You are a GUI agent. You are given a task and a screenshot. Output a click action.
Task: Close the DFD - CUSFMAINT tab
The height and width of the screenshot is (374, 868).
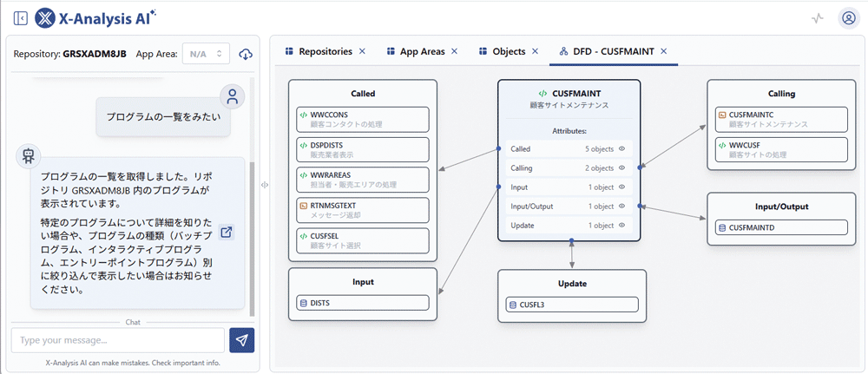(x=664, y=51)
